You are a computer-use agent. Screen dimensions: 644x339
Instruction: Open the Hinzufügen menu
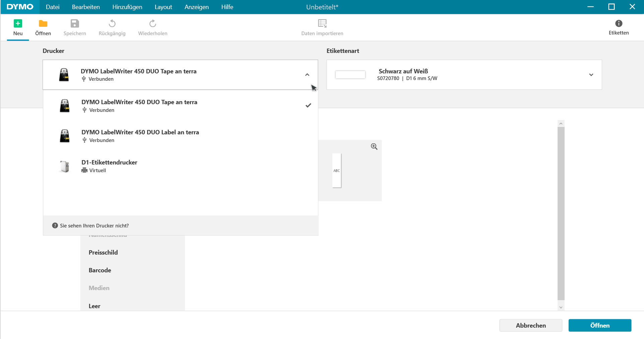coord(127,7)
